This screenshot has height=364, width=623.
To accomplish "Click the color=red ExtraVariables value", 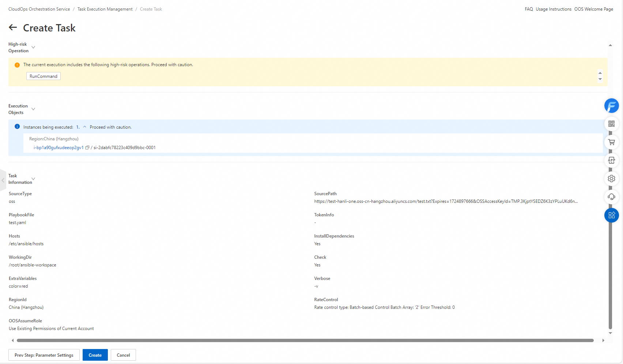I will (x=18, y=286).
